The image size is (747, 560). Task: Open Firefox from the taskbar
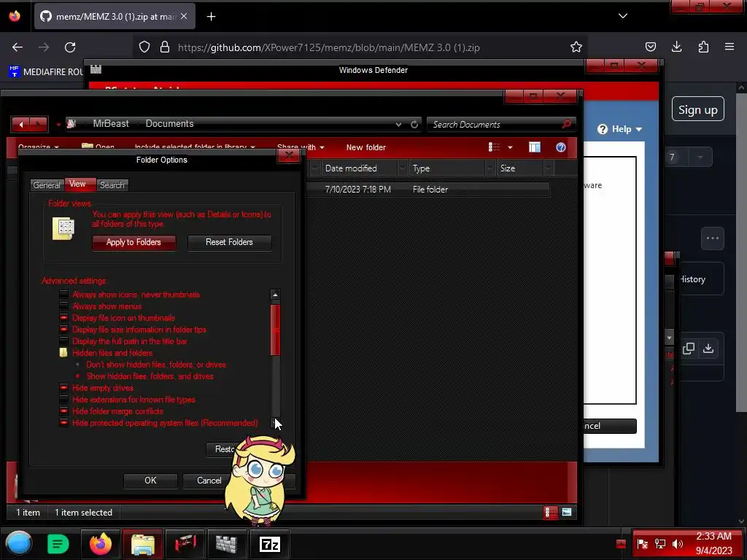click(101, 544)
